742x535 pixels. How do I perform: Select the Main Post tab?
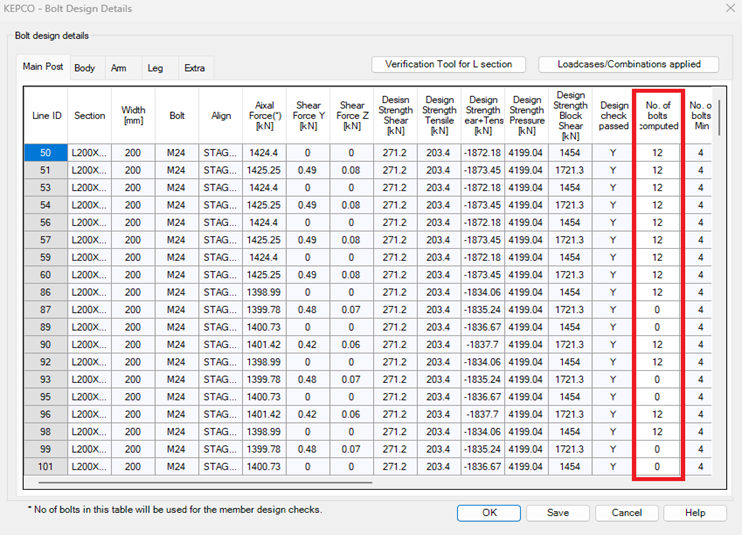point(45,67)
